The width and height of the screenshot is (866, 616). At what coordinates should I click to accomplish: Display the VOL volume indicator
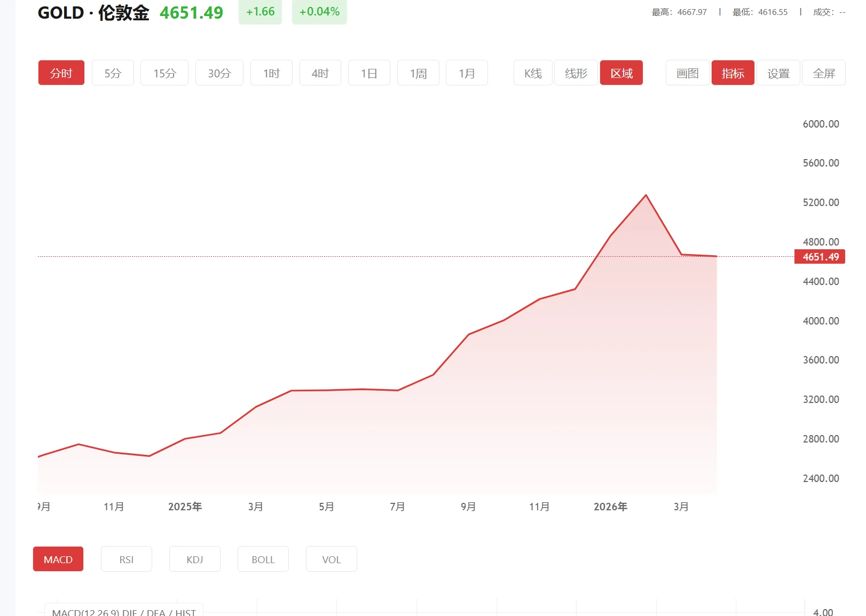point(331,559)
